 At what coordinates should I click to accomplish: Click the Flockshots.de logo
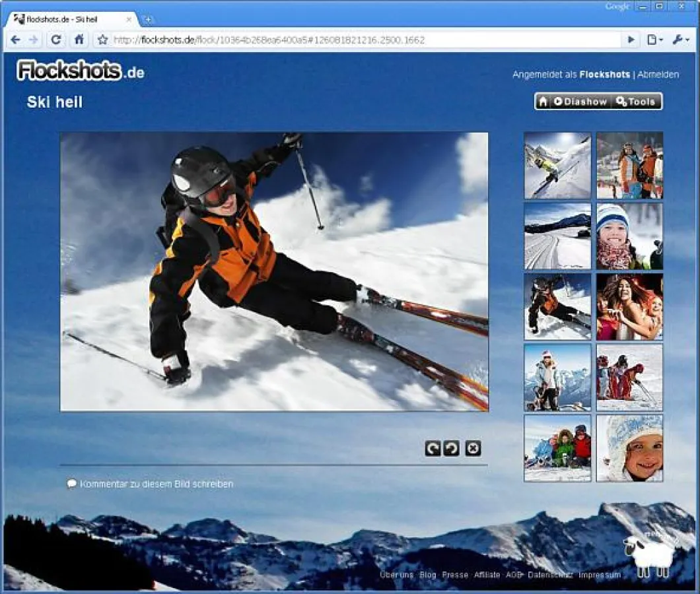(81, 71)
